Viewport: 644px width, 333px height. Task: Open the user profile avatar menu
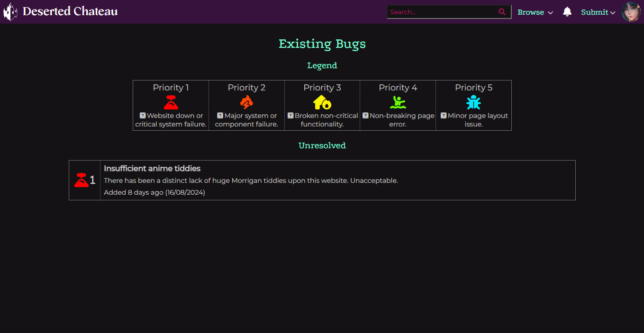[631, 12]
